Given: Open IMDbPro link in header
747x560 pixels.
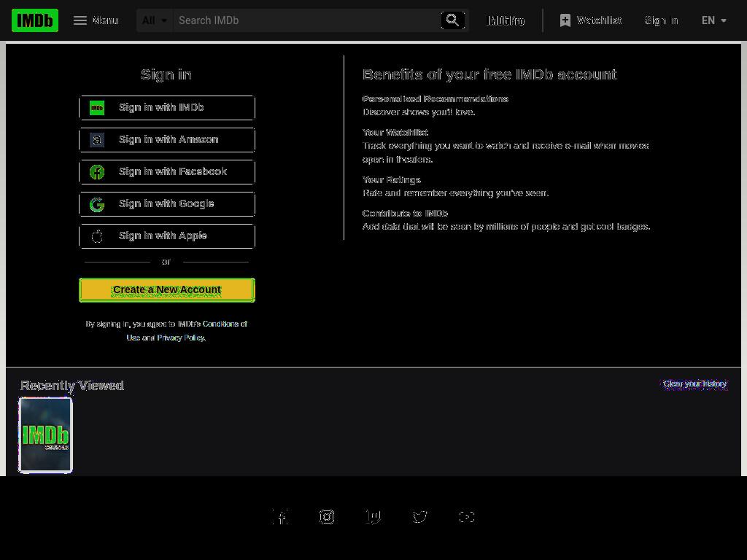Looking at the screenshot, I should pyautogui.click(x=506, y=20).
